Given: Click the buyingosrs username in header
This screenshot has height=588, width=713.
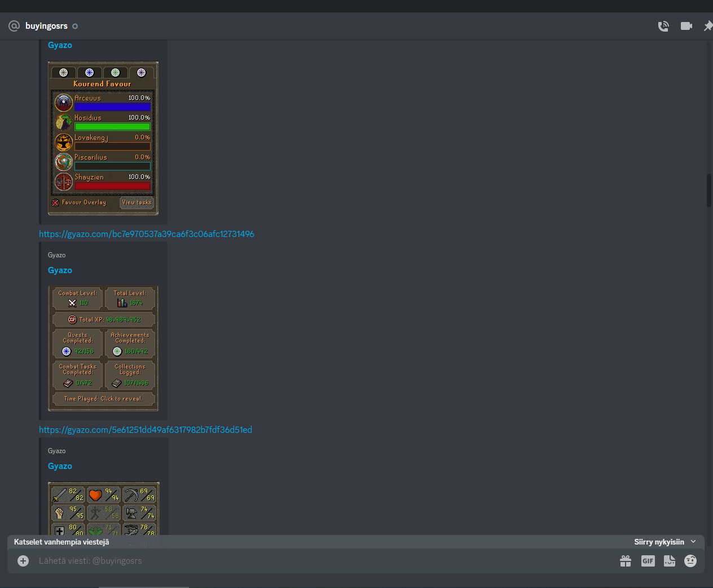Looking at the screenshot, I should coord(46,26).
